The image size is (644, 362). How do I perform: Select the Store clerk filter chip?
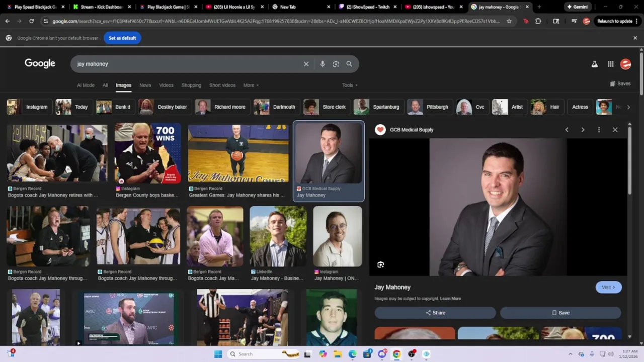[x=326, y=107]
